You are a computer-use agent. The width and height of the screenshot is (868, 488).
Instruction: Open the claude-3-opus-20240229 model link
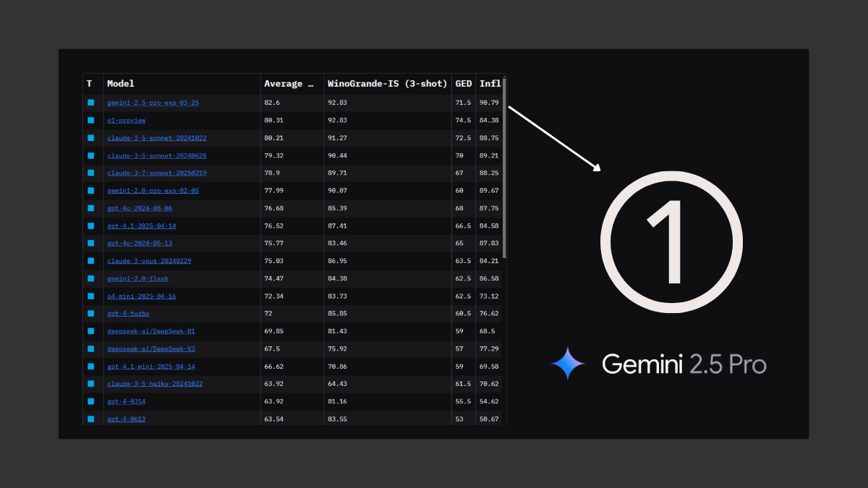coord(149,261)
